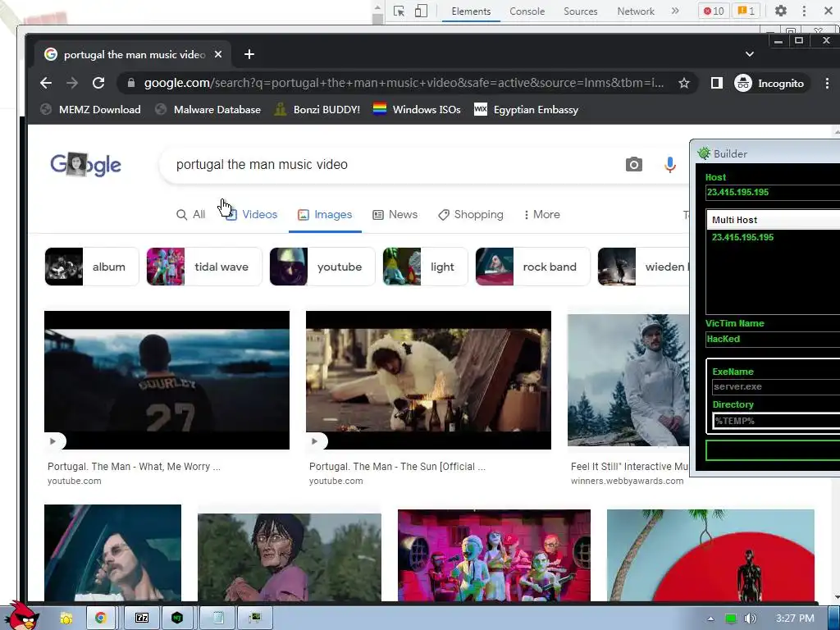840x630 pixels.
Task: Toggle DevTools inspect element tool
Action: pos(399,11)
